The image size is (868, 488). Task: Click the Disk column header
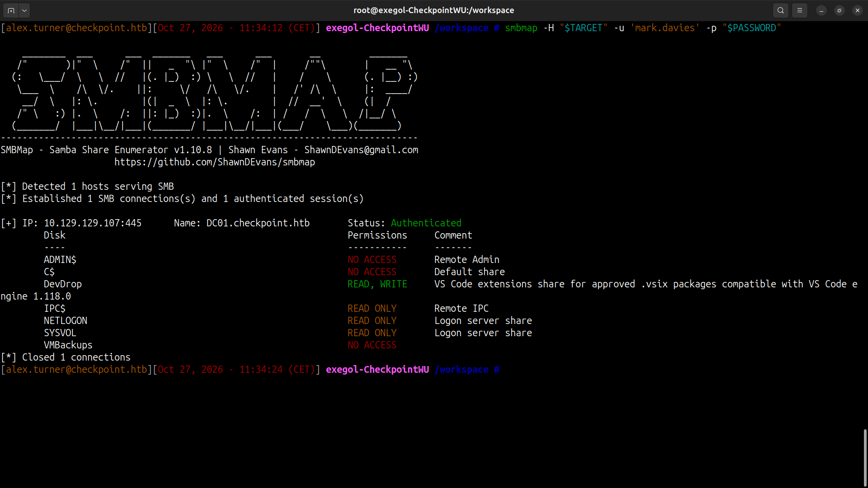pos(55,235)
